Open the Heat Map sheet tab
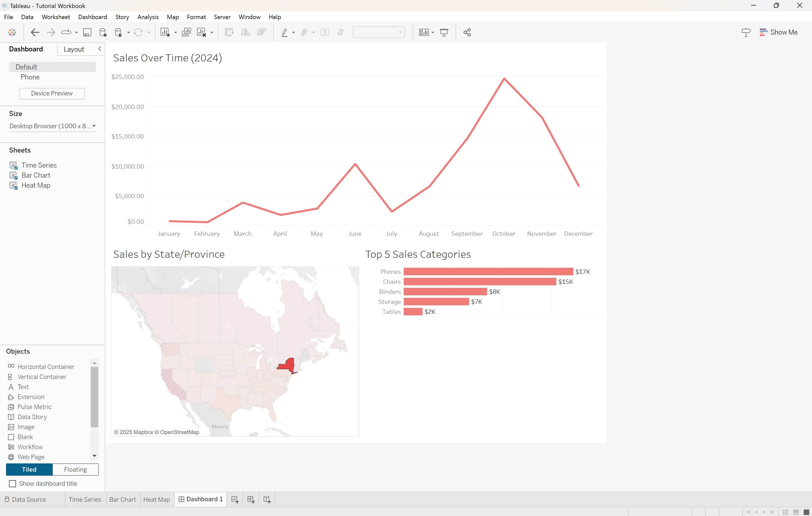This screenshot has width=812, height=516. point(156,499)
